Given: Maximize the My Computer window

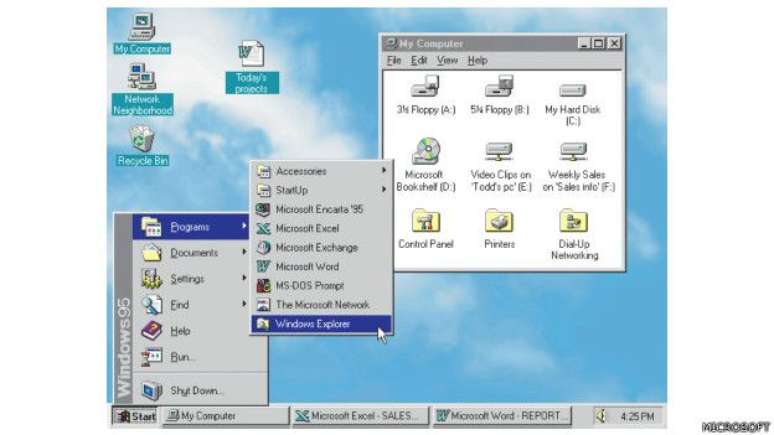Looking at the screenshot, I should (x=598, y=43).
